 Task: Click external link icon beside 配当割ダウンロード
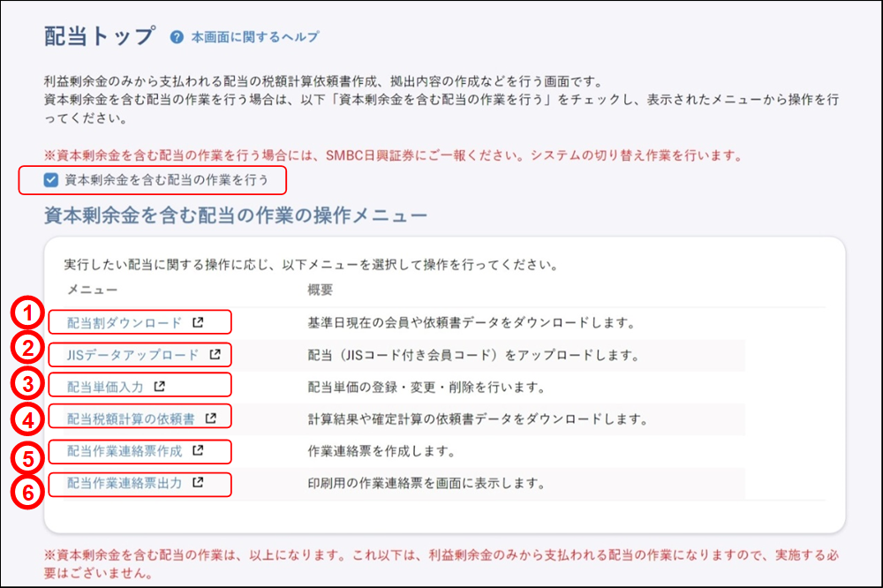click(x=198, y=322)
